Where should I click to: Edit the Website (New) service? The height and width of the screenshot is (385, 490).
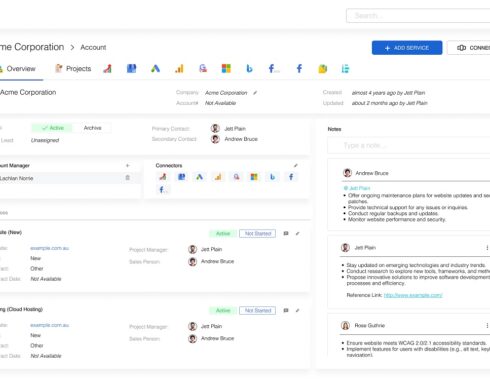297,233
